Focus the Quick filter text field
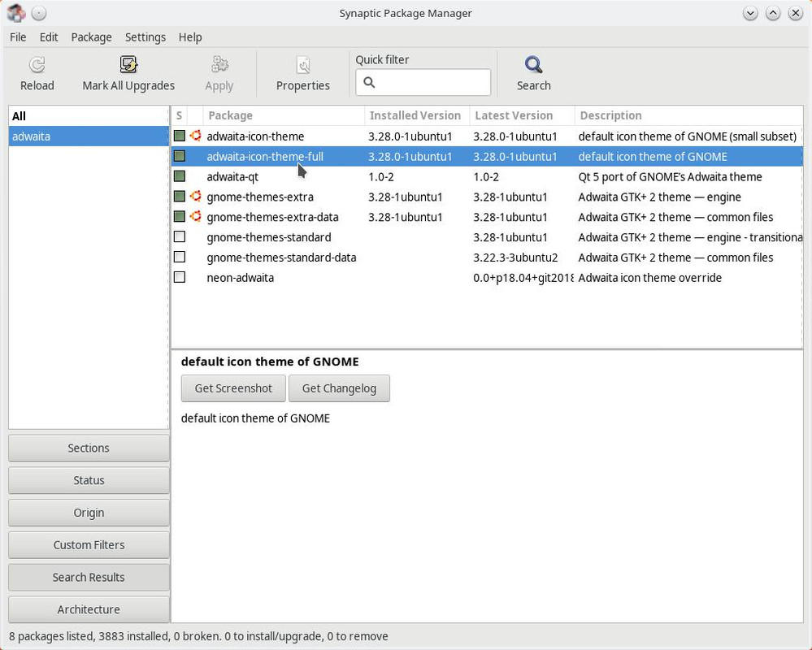The height and width of the screenshot is (650, 812). pyautogui.click(x=423, y=82)
